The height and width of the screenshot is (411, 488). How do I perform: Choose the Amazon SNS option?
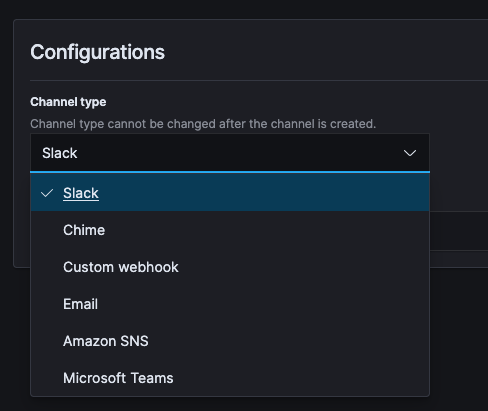point(106,341)
